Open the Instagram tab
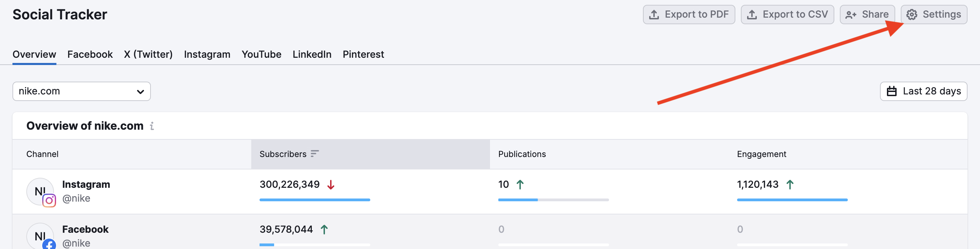Image resolution: width=980 pixels, height=249 pixels. pyautogui.click(x=207, y=54)
